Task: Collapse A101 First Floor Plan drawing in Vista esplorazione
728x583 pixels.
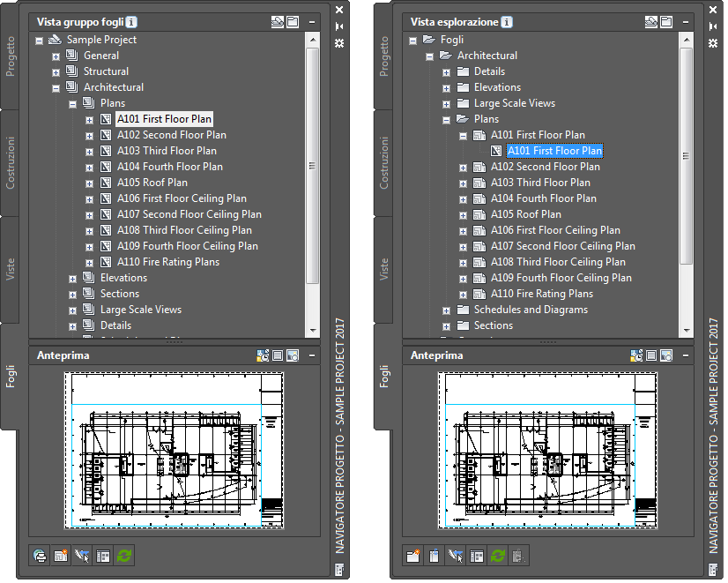Action: pos(463,136)
